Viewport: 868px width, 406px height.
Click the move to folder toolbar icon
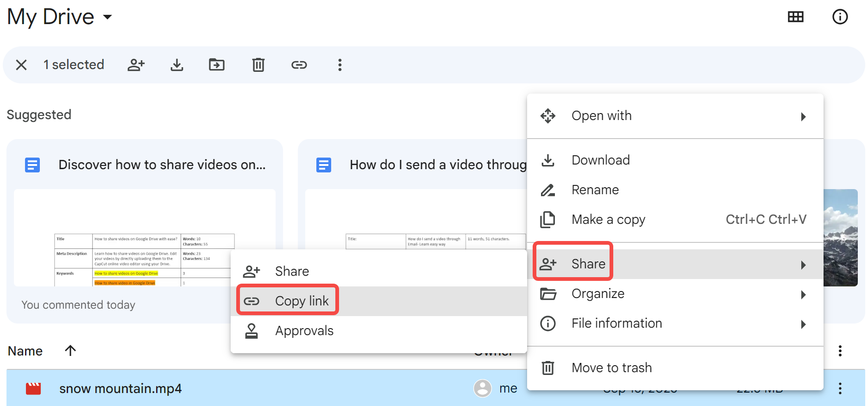tap(217, 65)
